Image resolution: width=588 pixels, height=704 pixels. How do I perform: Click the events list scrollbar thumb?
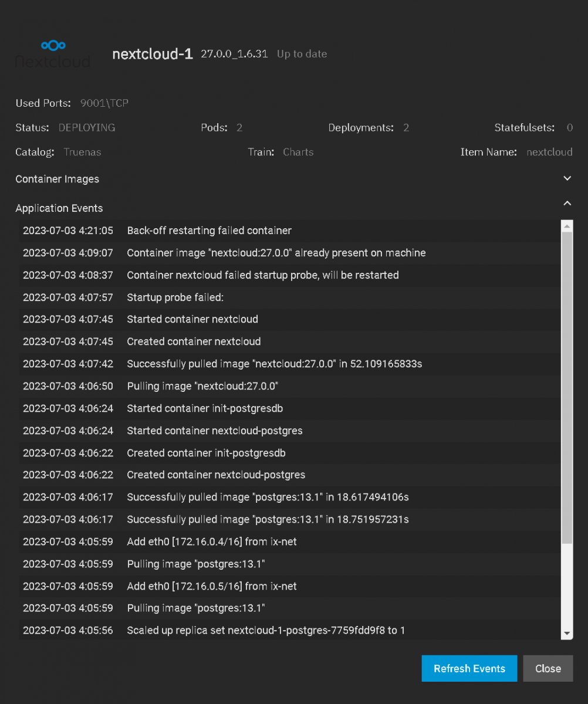(567, 387)
